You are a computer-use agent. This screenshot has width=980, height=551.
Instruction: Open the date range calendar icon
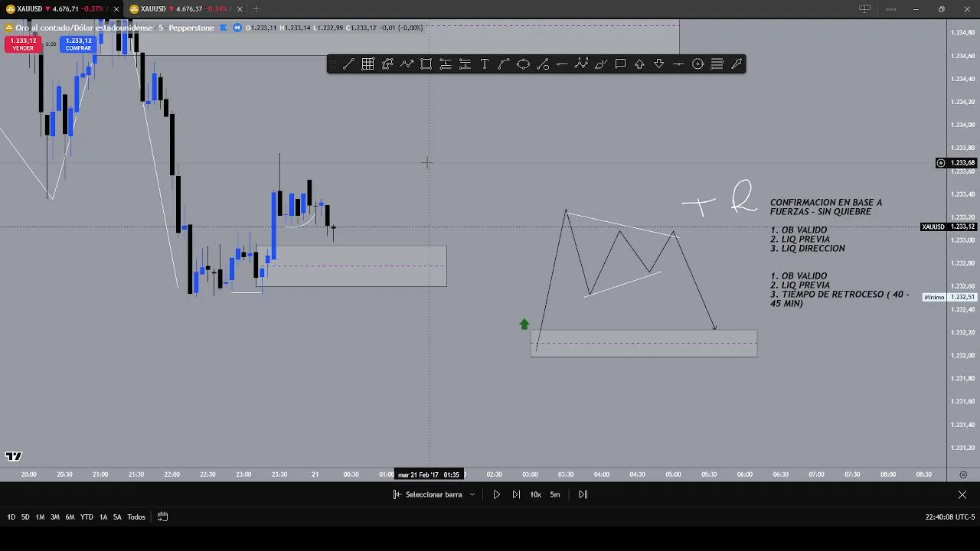pyautogui.click(x=162, y=517)
